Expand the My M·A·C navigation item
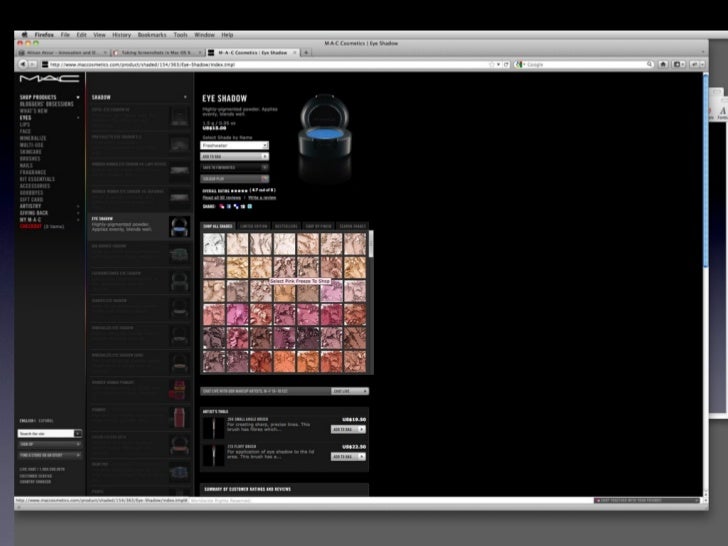 (x=78, y=220)
